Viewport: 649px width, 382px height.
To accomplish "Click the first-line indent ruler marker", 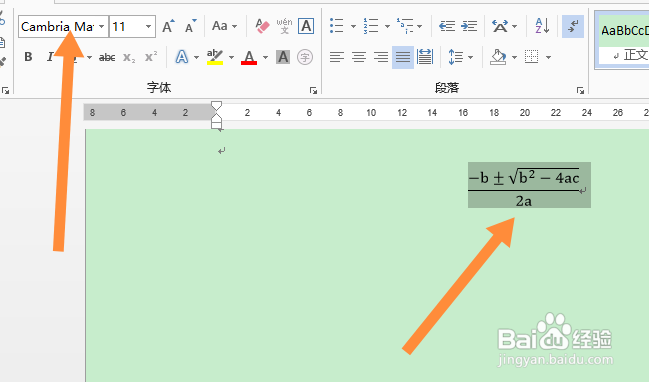I will (216, 106).
